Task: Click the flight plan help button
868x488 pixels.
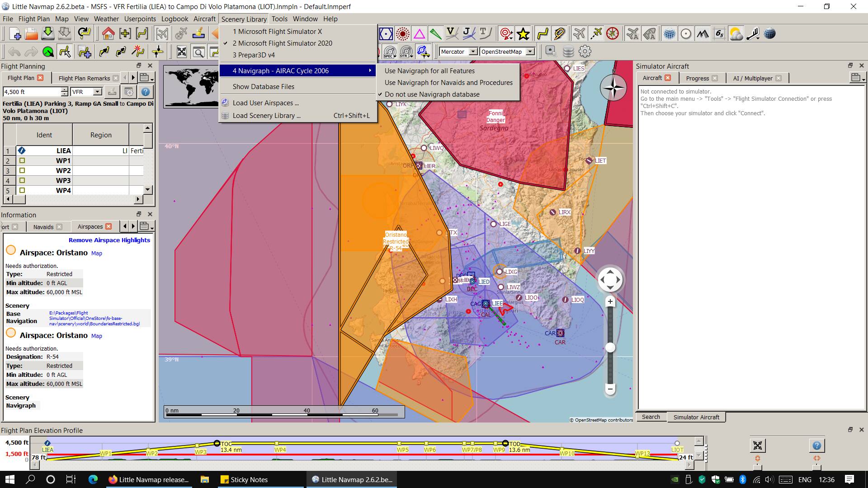Action: tap(145, 92)
